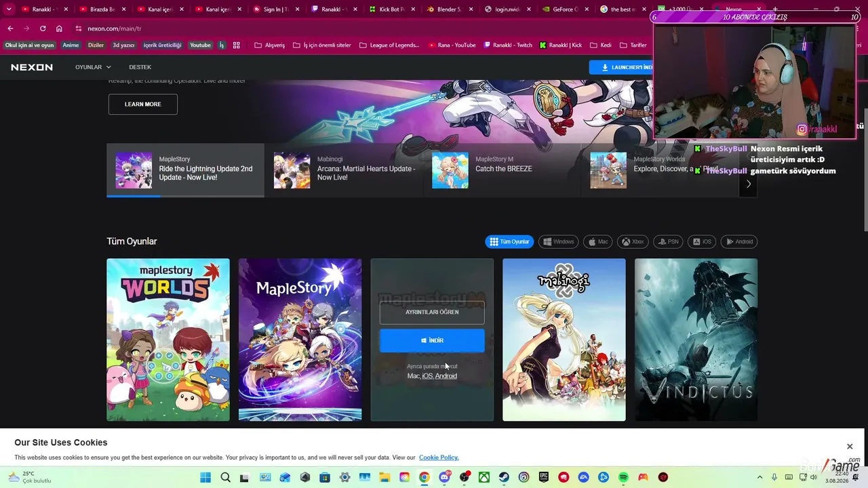The width and height of the screenshot is (868, 488).
Task: Click the apps grid icon in the bookmarks bar
Action: (x=237, y=45)
